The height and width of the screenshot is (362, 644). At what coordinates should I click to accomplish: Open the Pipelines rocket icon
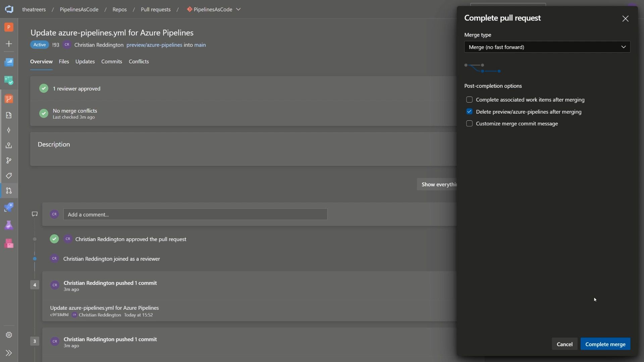pyautogui.click(x=9, y=207)
